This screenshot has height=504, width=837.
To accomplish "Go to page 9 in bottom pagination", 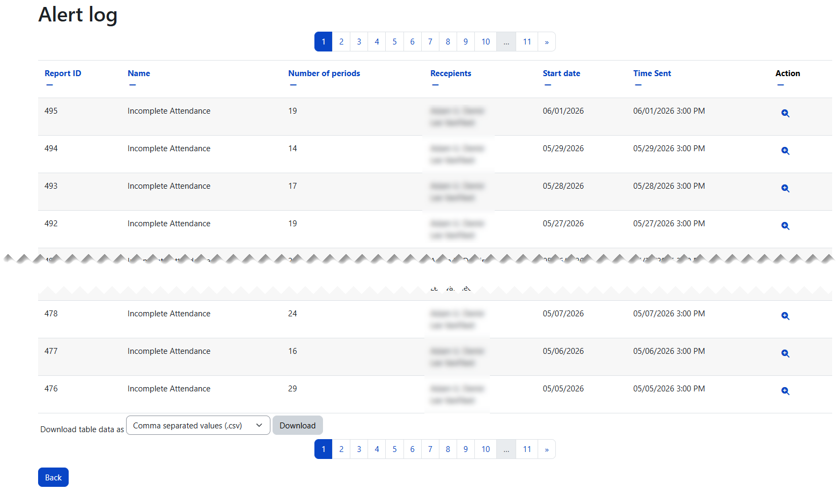I will (465, 449).
